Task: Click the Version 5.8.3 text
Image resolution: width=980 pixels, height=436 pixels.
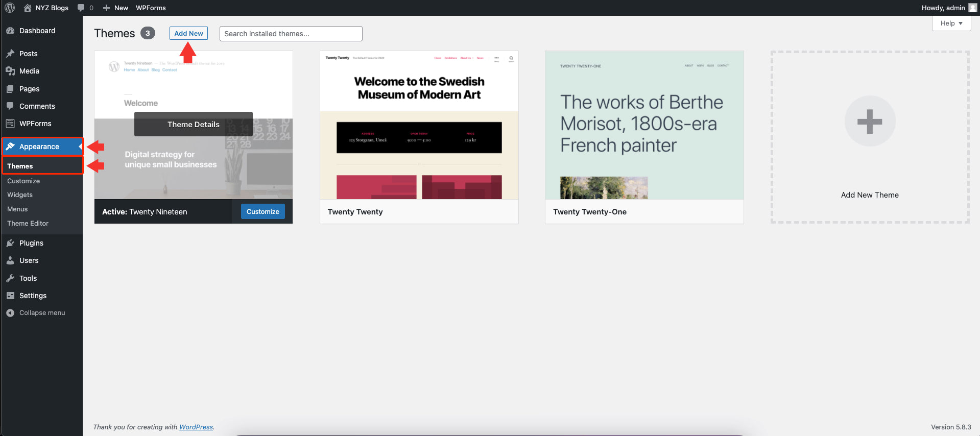Action: (951, 427)
